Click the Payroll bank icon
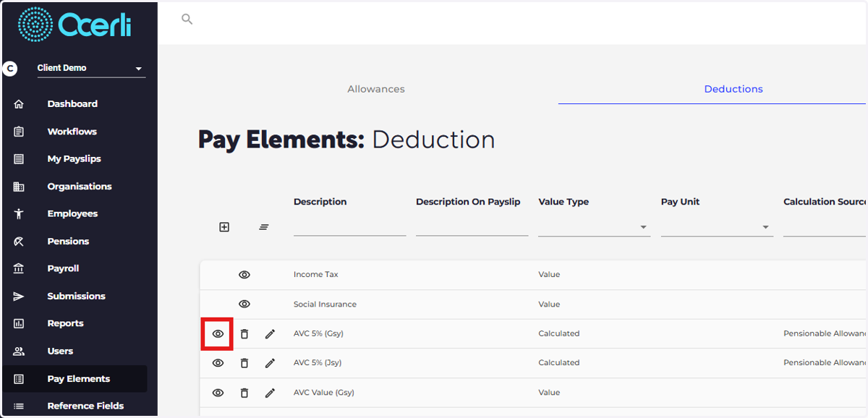The height and width of the screenshot is (418, 868). [19, 268]
